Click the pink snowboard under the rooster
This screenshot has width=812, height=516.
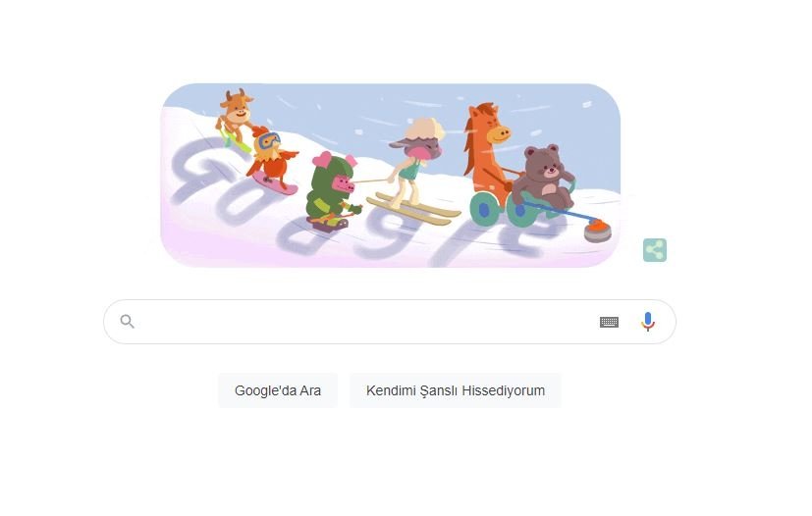coord(275,183)
